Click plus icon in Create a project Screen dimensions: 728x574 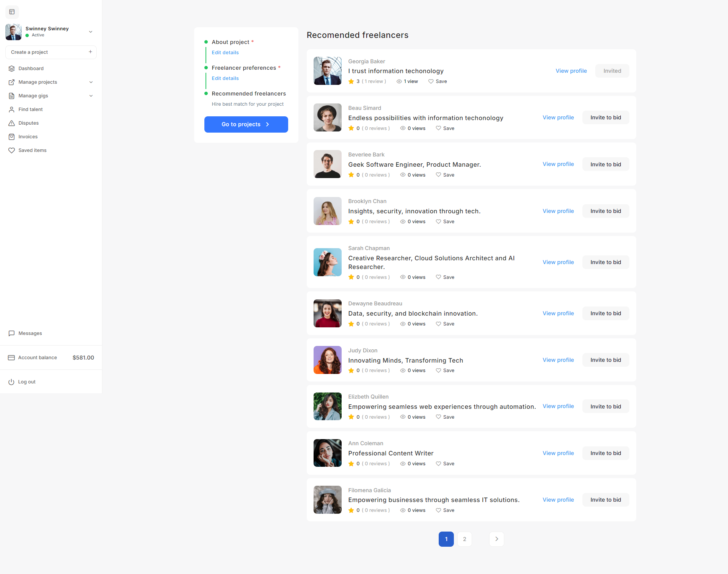point(90,52)
